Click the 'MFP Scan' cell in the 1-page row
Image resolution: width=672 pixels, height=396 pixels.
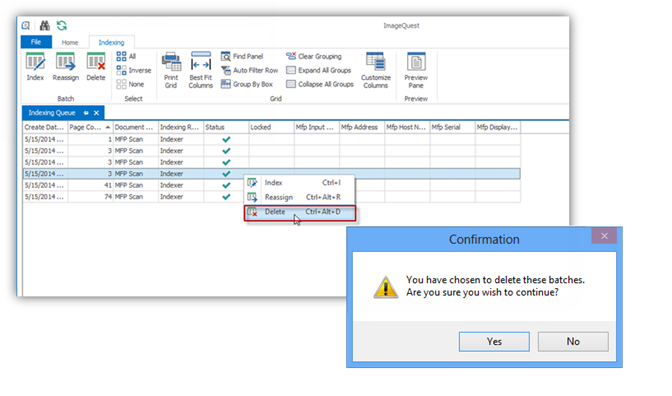click(x=135, y=139)
